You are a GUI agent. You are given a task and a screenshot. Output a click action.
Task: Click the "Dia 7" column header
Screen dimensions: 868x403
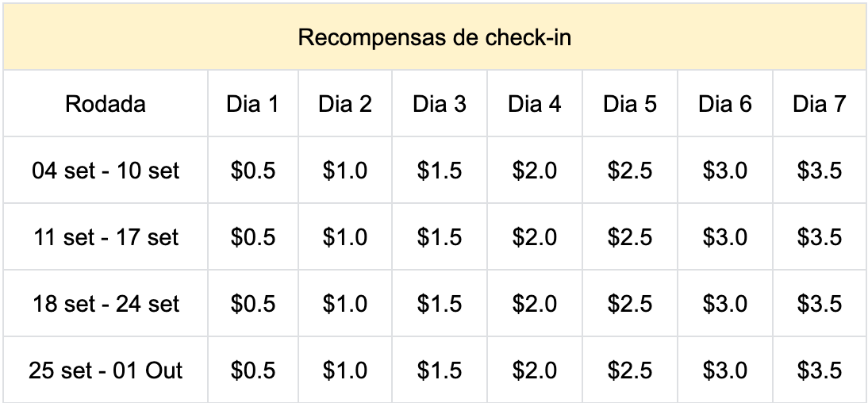[820, 104]
